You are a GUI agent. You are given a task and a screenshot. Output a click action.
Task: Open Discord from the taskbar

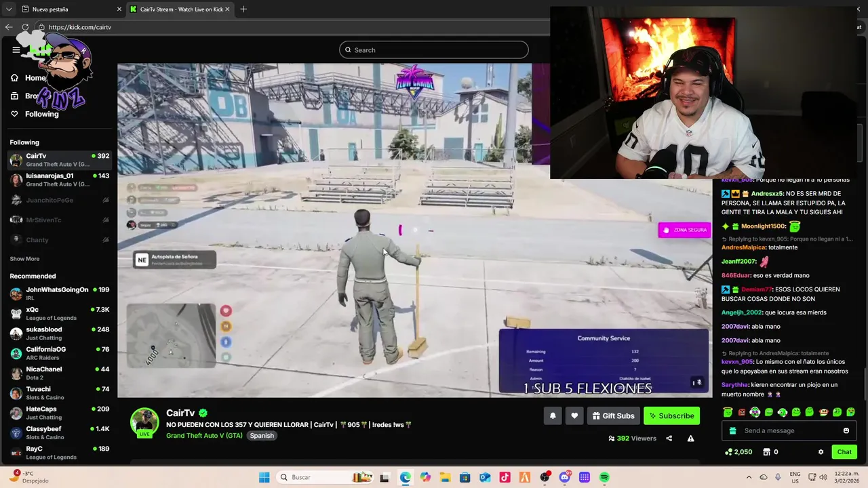[x=564, y=477]
